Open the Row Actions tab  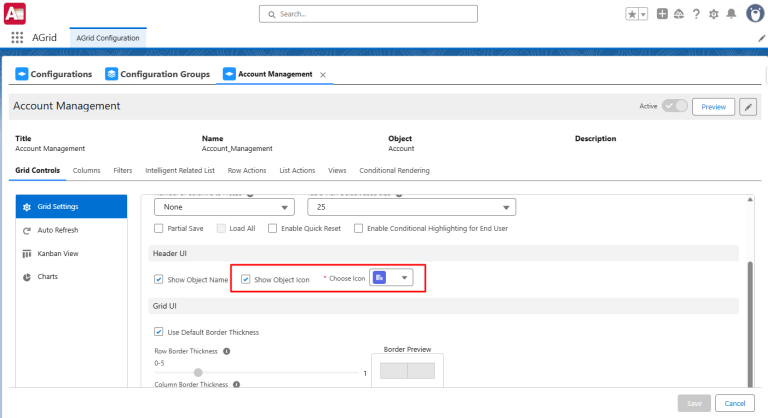[x=247, y=171]
